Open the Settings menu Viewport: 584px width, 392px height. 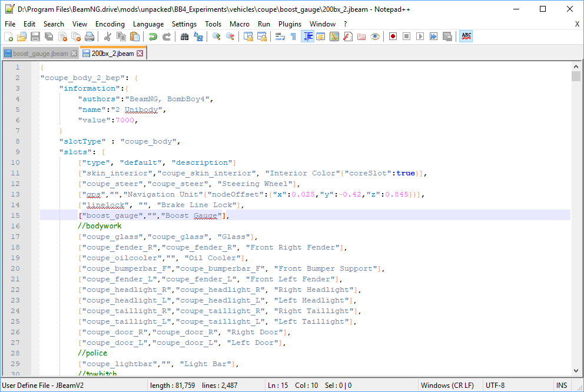point(184,24)
